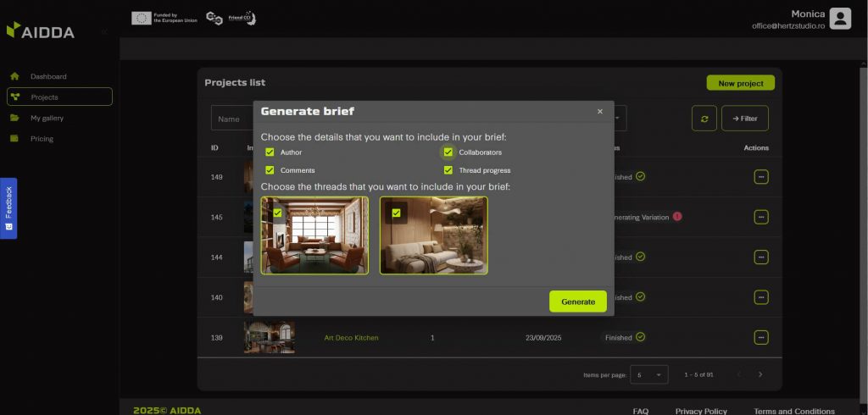
Task: Disable the Thread progress checkbox
Action: tap(448, 170)
